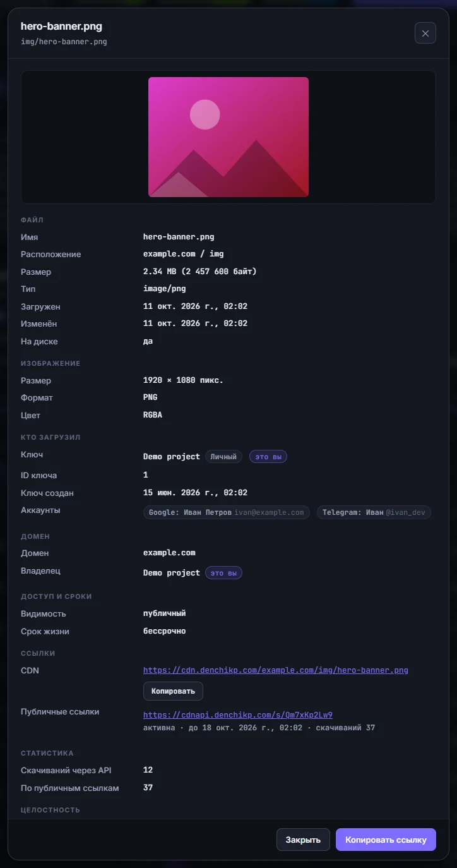Click the Копировать button under CDN
457x868 pixels.
point(173,691)
